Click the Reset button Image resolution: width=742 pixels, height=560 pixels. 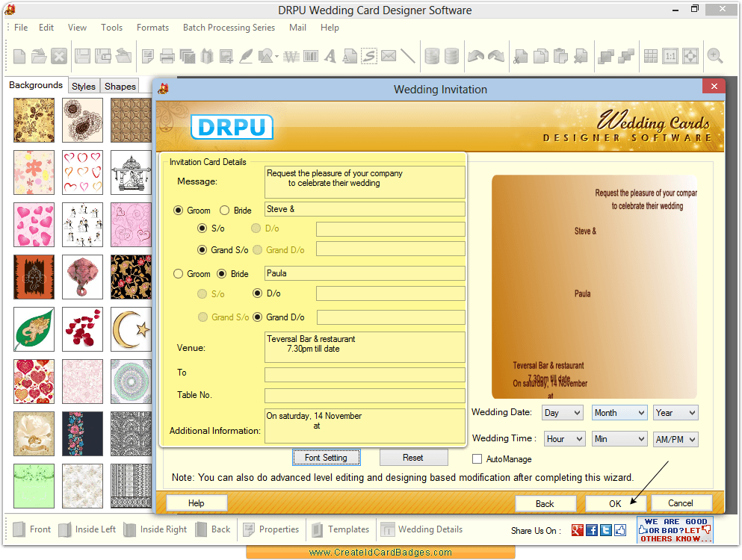pos(413,458)
